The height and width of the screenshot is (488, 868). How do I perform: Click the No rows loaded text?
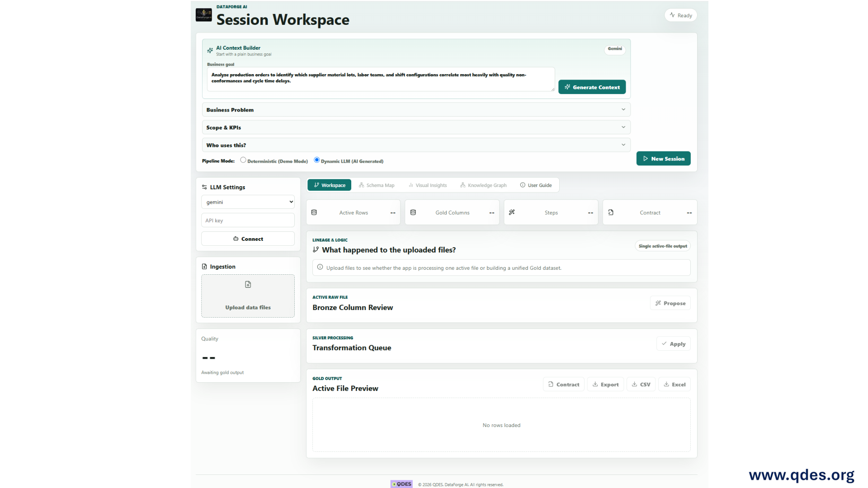(x=501, y=425)
